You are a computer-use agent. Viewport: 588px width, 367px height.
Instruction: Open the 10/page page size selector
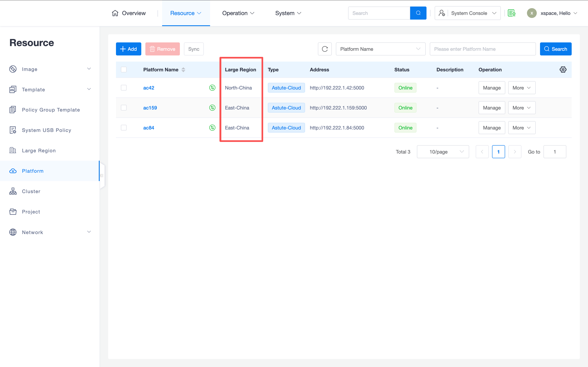[x=443, y=152]
